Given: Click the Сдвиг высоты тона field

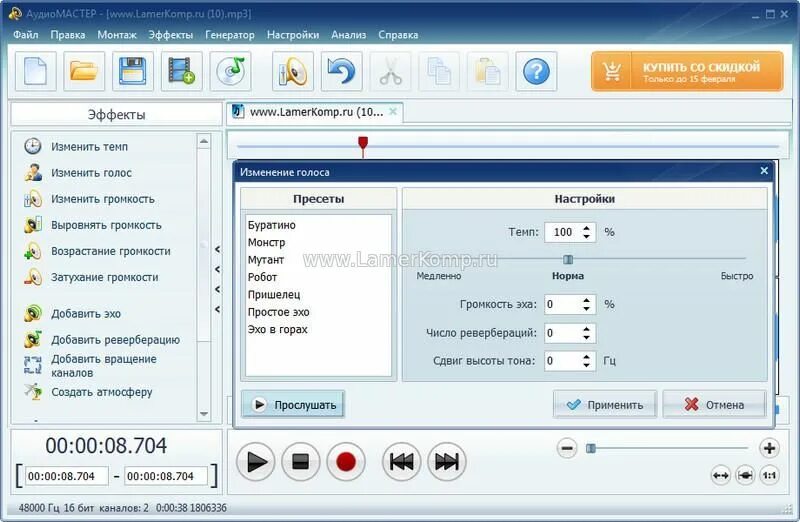Looking at the screenshot, I should 569,361.
